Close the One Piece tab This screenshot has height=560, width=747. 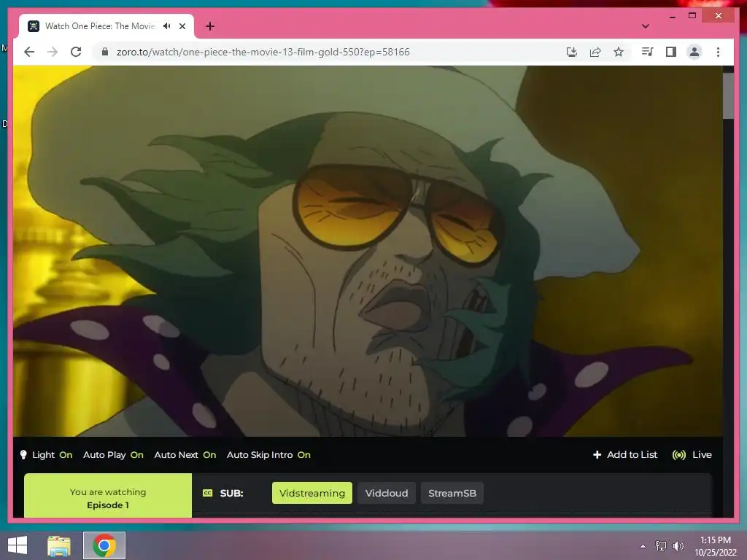182,26
